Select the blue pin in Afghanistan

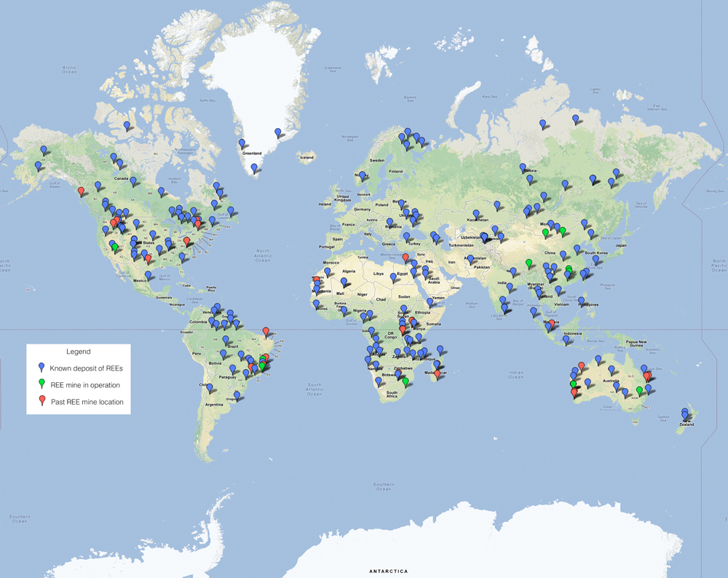470,259
